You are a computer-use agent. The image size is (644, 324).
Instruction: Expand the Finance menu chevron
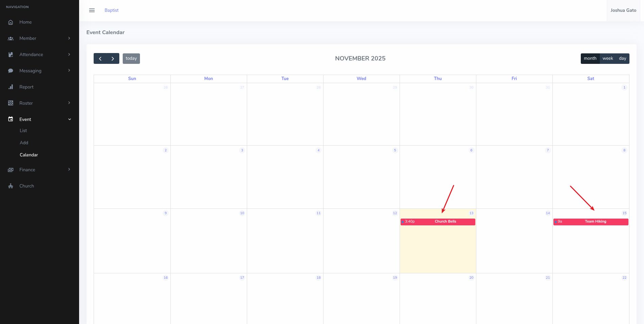click(69, 170)
